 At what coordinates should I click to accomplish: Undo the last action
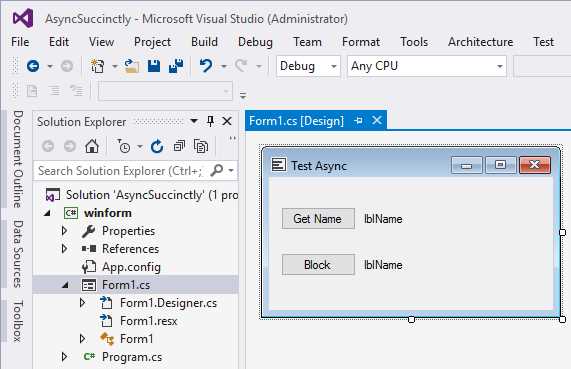click(x=206, y=66)
